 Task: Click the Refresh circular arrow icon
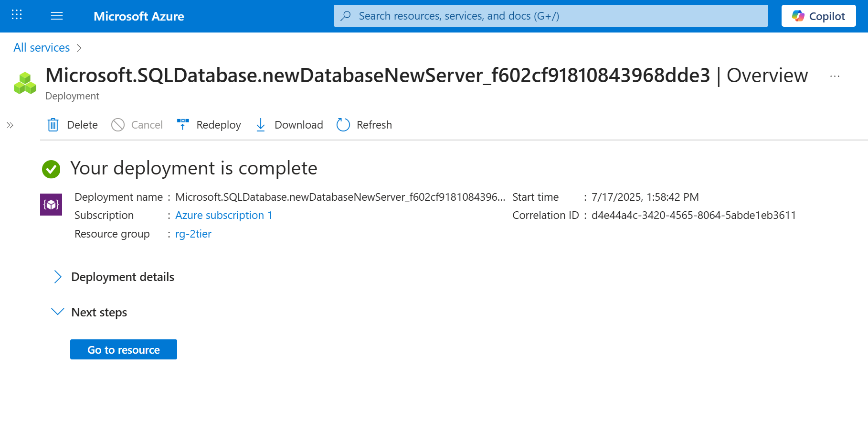tap(343, 125)
